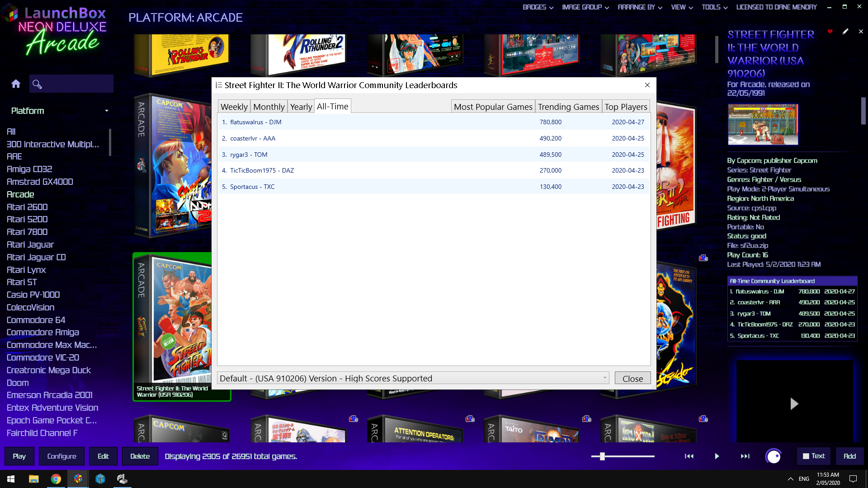Switch to the Weekly tab

[234, 107]
